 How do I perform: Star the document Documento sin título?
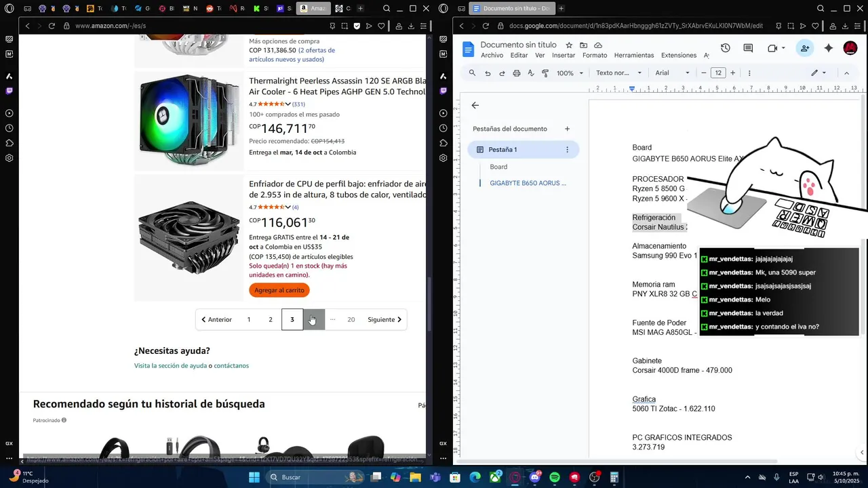point(569,45)
